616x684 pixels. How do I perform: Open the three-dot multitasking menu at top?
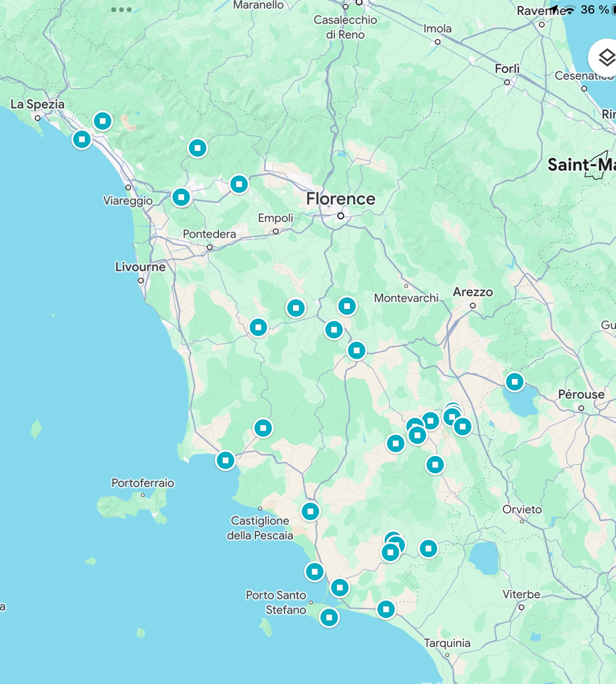pyautogui.click(x=121, y=10)
